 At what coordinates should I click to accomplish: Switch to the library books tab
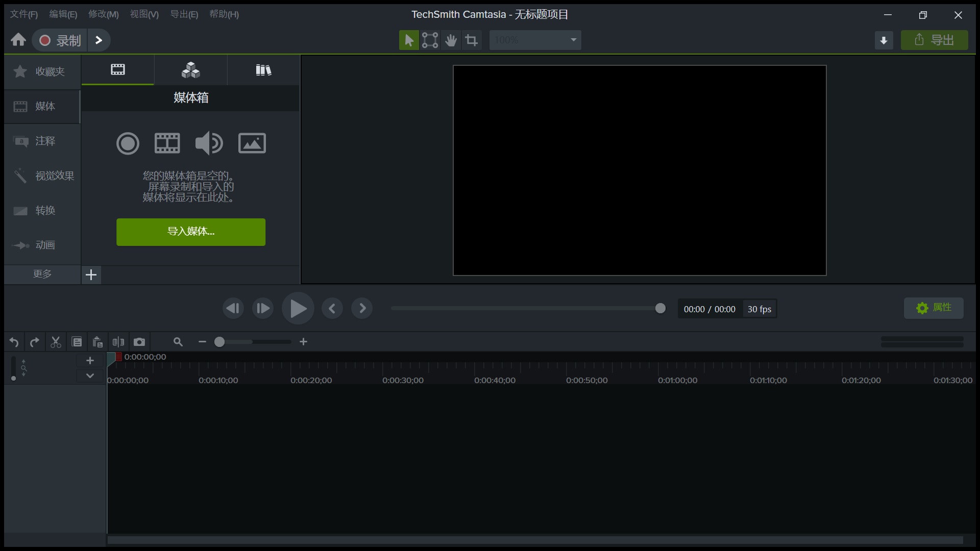pyautogui.click(x=263, y=70)
